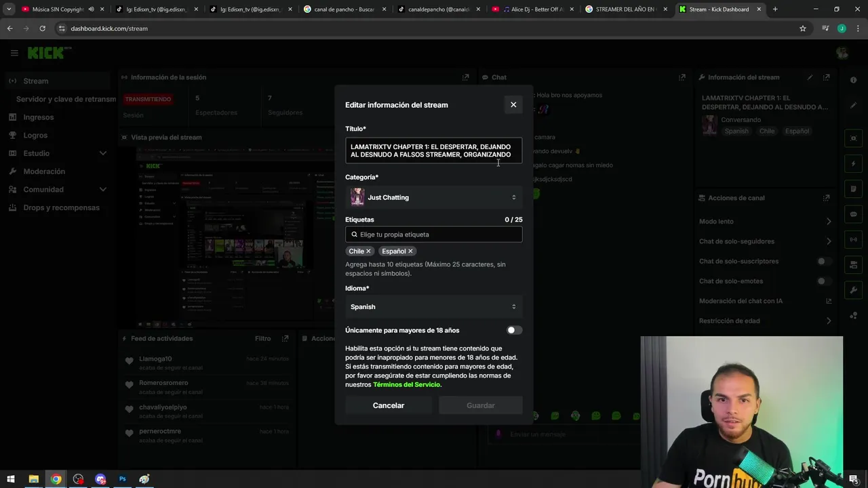868x488 pixels.
Task: Click the Logros trophy icon
Action: tap(13, 135)
